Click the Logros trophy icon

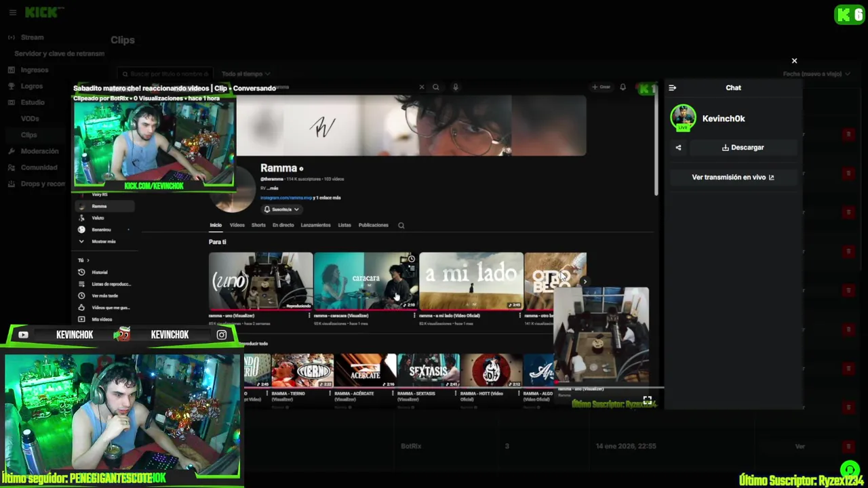[x=12, y=86]
